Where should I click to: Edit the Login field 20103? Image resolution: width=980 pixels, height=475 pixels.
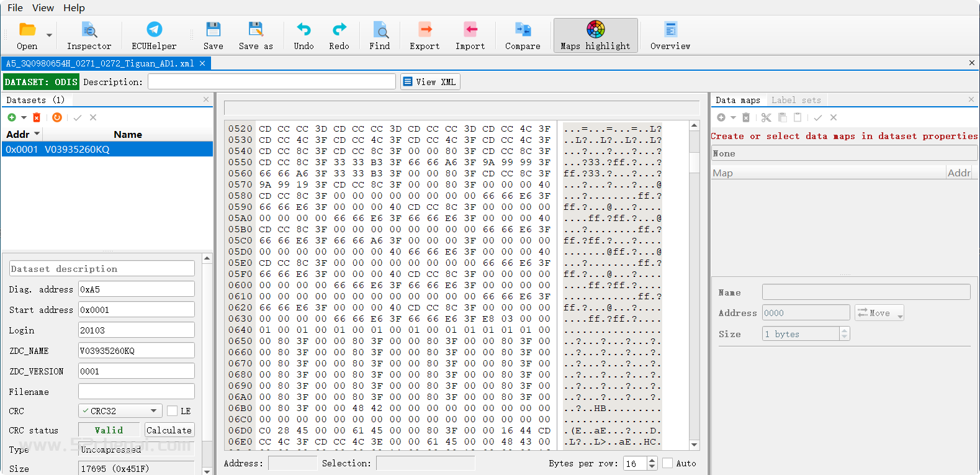pos(136,330)
